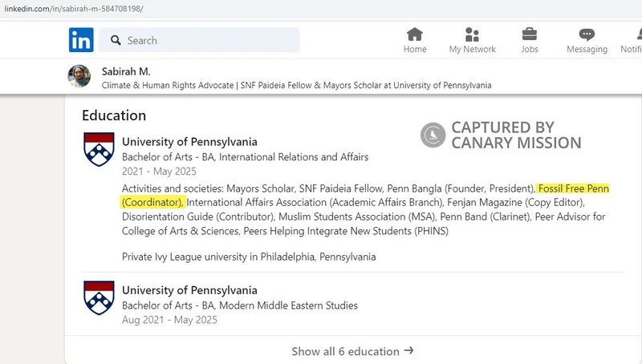Click Bachelor of Arts Modern Middle Eastern Studies text
642x364 pixels.
pos(239,305)
